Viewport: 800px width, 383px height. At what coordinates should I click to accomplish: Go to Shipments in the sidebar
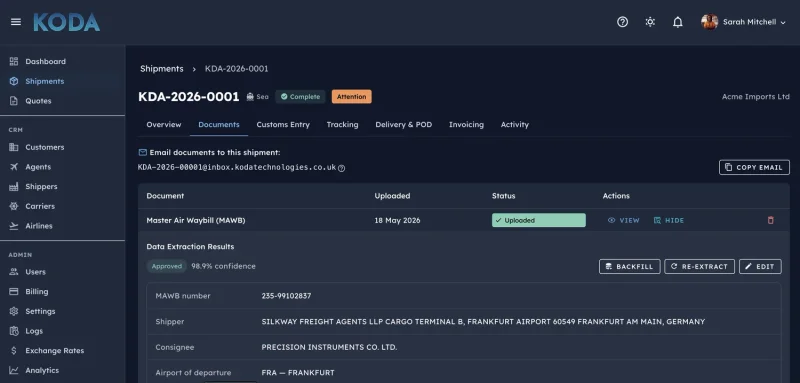[45, 81]
